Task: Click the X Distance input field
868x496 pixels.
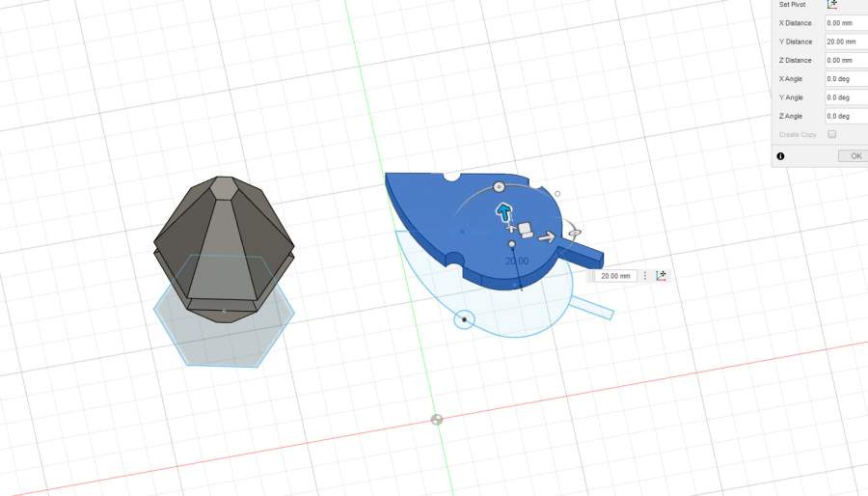Action: click(847, 23)
